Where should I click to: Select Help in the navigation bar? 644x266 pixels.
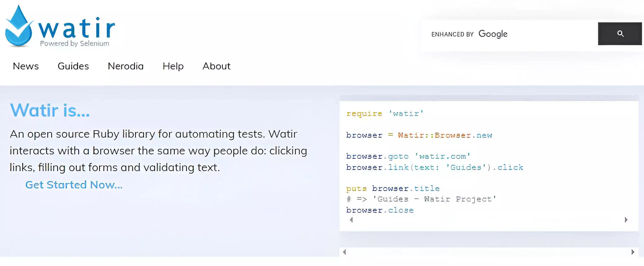(x=173, y=66)
